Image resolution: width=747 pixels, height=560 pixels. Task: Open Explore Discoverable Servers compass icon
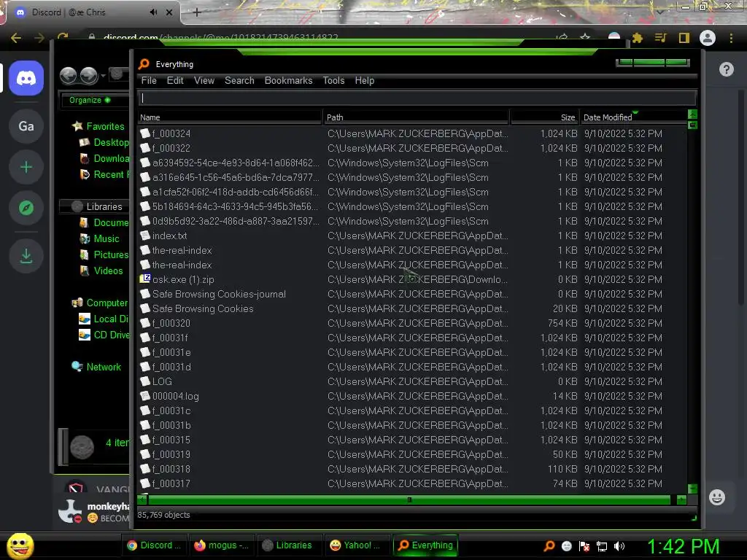[x=26, y=208]
